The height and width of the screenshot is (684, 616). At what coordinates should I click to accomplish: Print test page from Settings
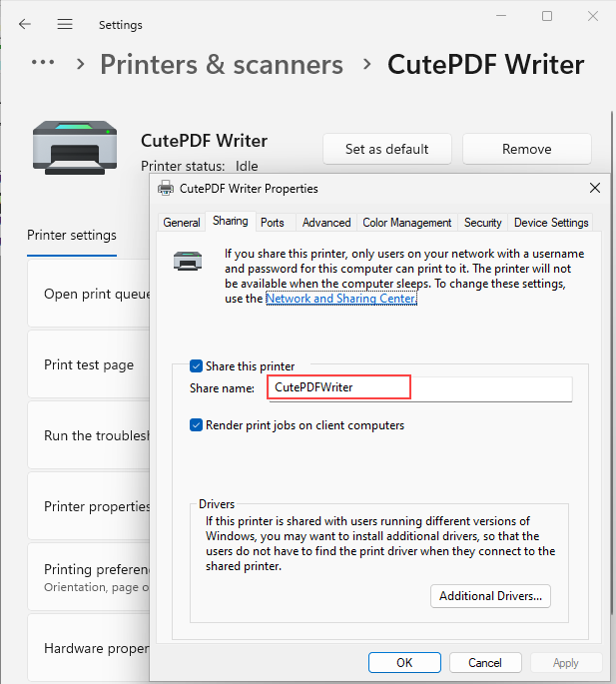(x=89, y=364)
